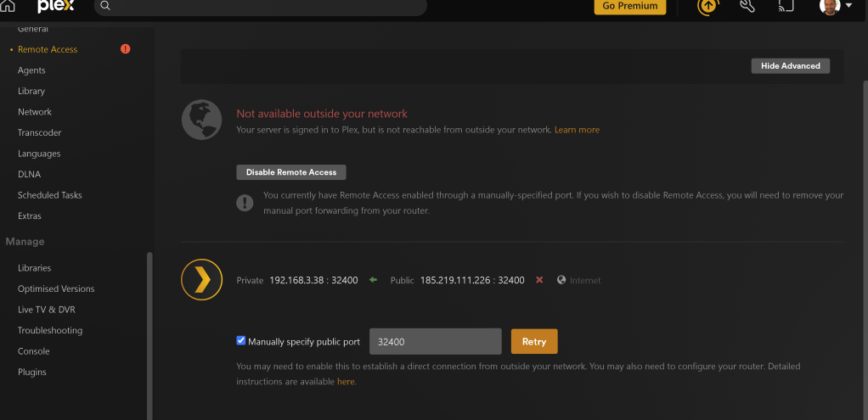Click the Home icon in top bar
This screenshot has height=420, width=868.
click(x=7, y=6)
